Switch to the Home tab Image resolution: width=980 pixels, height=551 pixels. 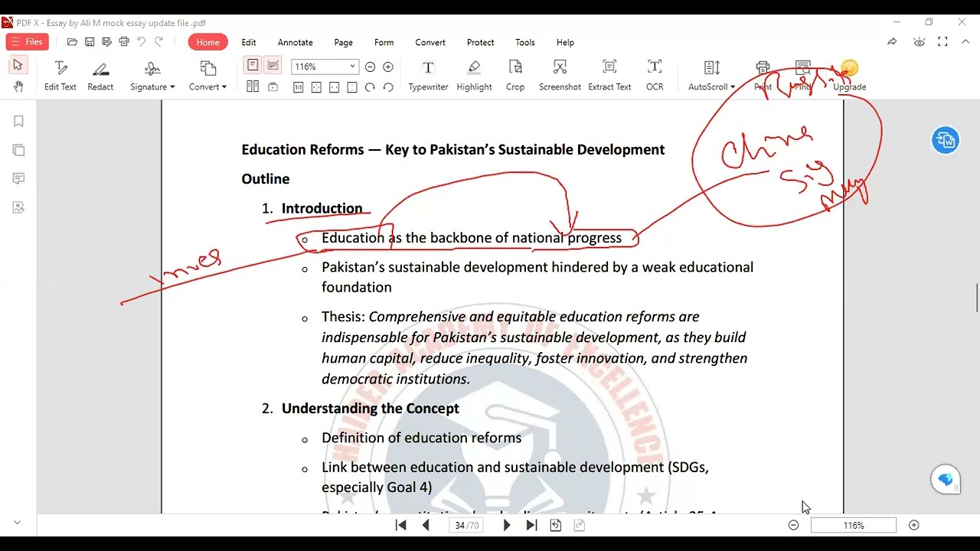click(207, 42)
